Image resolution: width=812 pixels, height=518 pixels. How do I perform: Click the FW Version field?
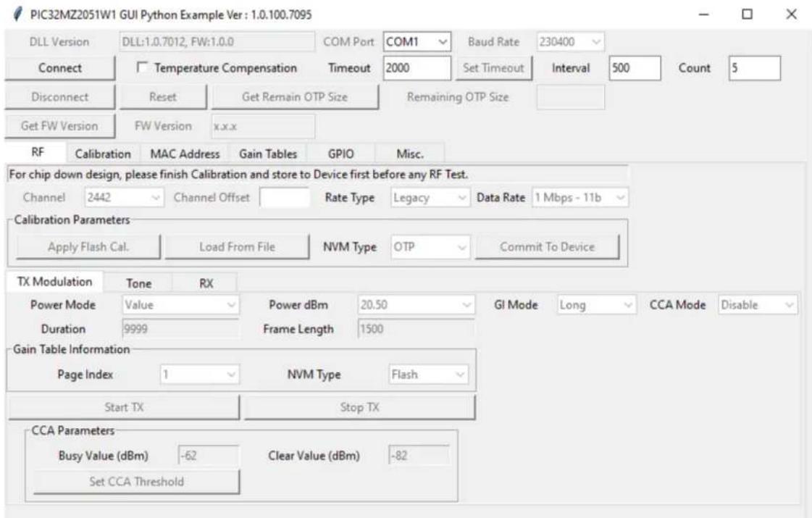(x=263, y=126)
